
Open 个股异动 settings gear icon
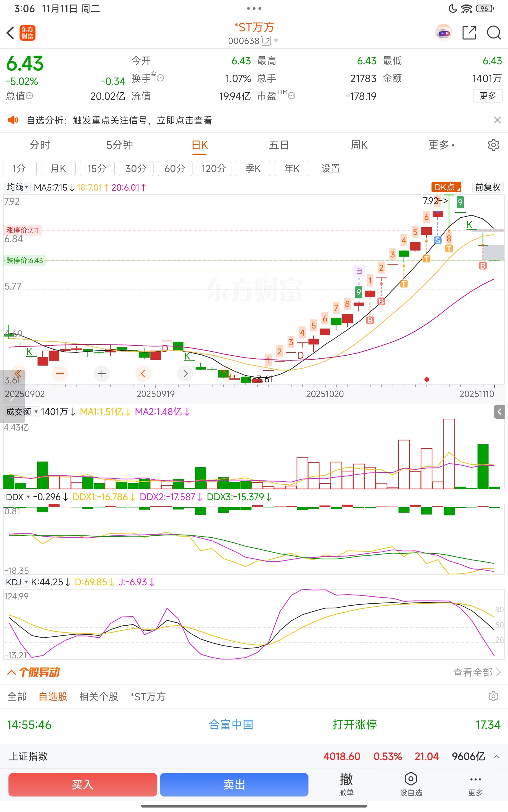coord(493,697)
